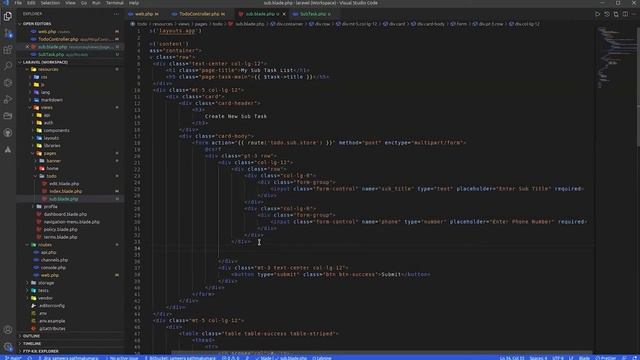The image size is (640, 360).
Task: Open the Explorer view in activity bar
Action: (8, 16)
